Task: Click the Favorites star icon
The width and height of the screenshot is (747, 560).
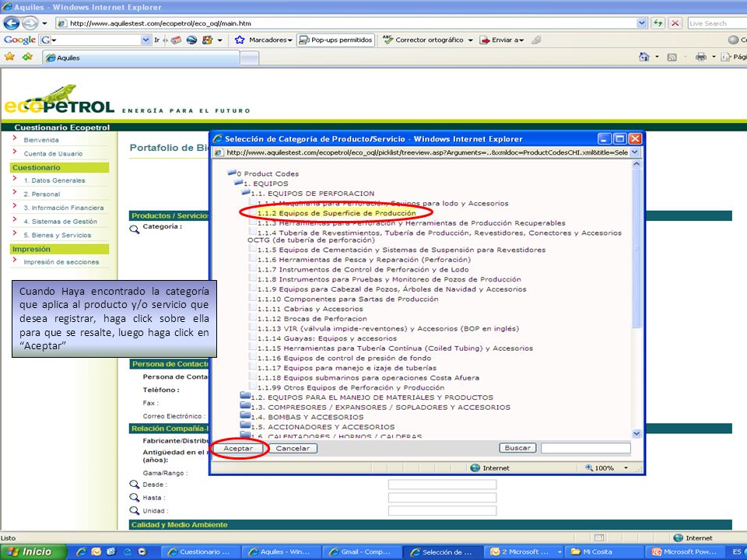Action: pyautogui.click(x=9, y=57)
